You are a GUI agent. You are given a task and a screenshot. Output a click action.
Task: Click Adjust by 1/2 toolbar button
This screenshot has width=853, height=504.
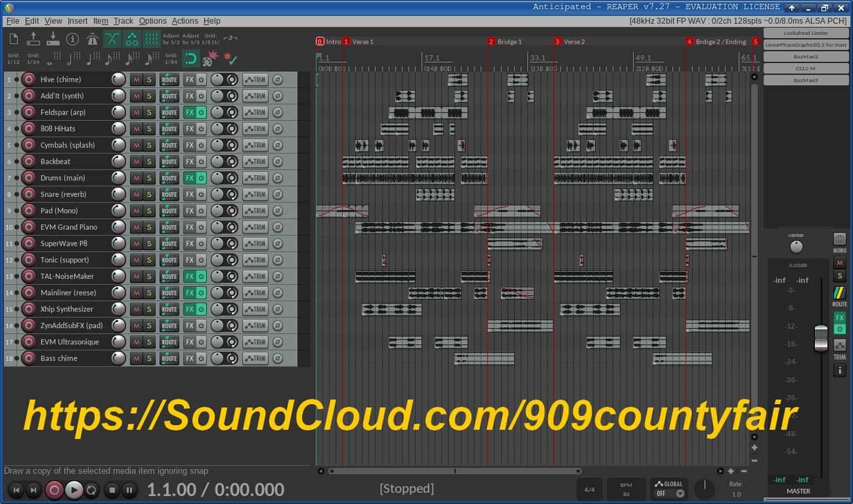click(171, 39)
